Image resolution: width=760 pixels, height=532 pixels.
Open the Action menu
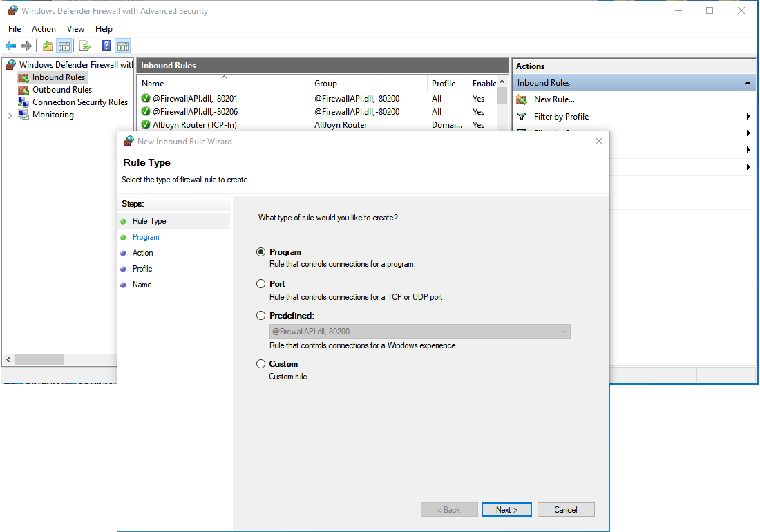pos(44,29)
